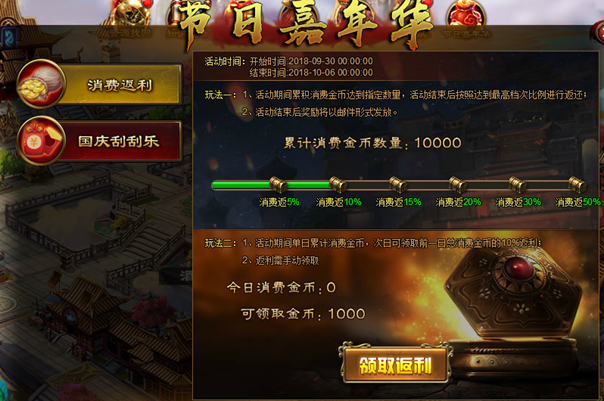This screenshot has width=604, height=401.
Task: Click the 可领取金币 amount 1000
Action: coord(347,314)
